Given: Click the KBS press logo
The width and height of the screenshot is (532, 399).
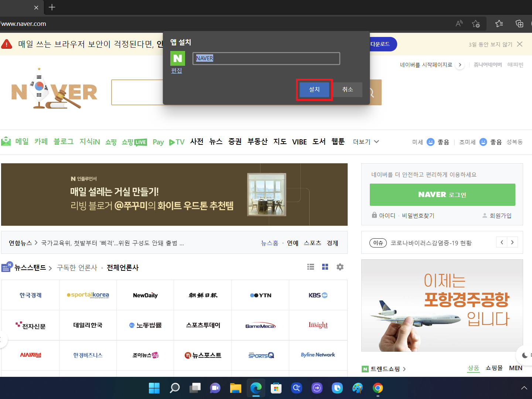Looking at the screenshot, I should (318, 295).
